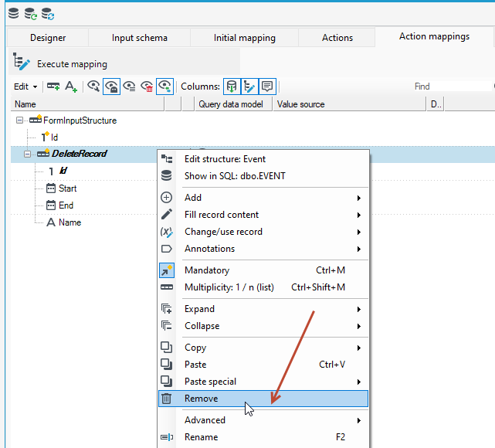Click the plus circle Add icon
The image size is (495, 448).
coord(166,198)
